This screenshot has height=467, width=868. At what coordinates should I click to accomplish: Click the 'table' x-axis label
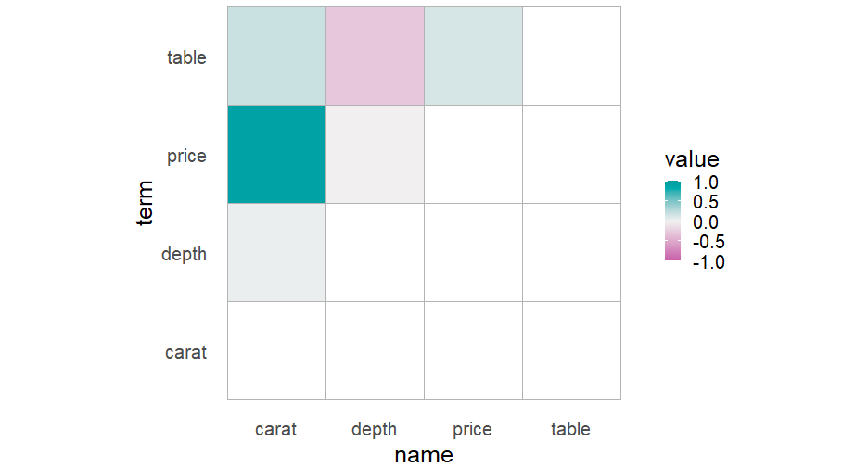click(570, 429)
